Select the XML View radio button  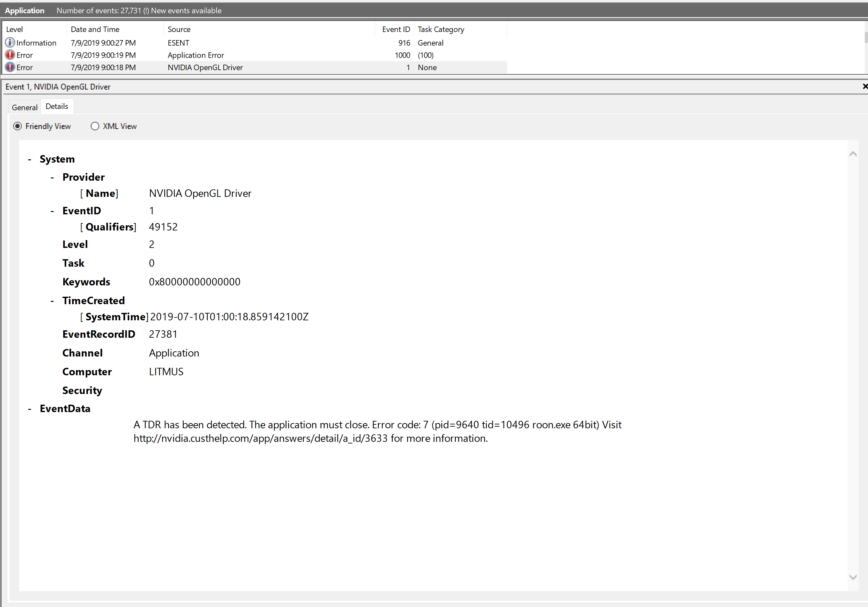(x=95, y=126)
